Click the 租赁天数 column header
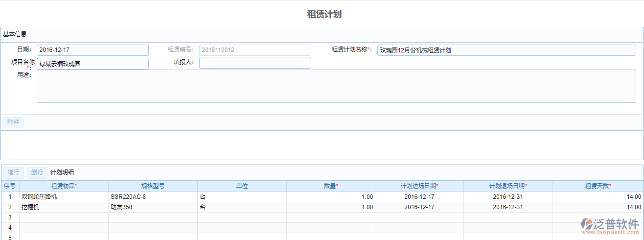Image resolution: width=644 pixels, height=240 pixels. tap(598, 186)
